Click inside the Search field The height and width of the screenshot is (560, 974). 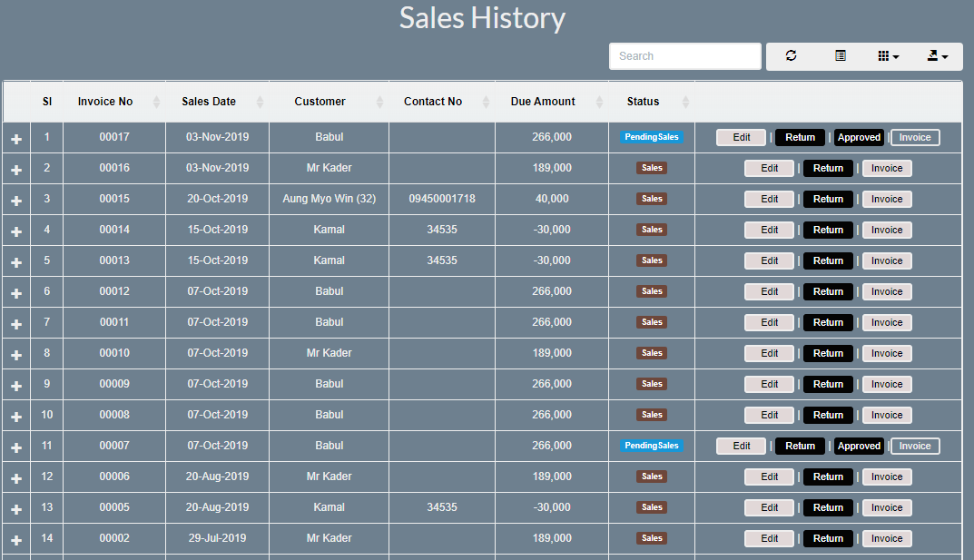click(684, 55)
